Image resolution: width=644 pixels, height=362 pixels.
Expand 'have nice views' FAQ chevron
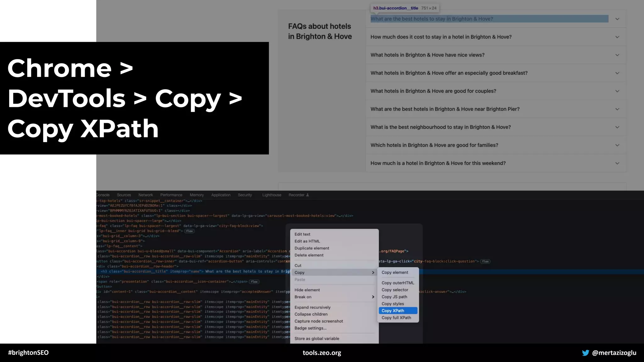click(617, 55)
